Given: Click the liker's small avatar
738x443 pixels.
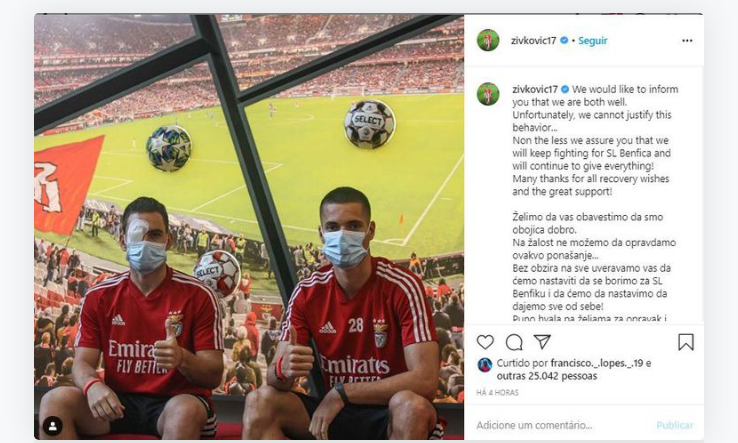Looking at the screenshot, I should point(485,365).
